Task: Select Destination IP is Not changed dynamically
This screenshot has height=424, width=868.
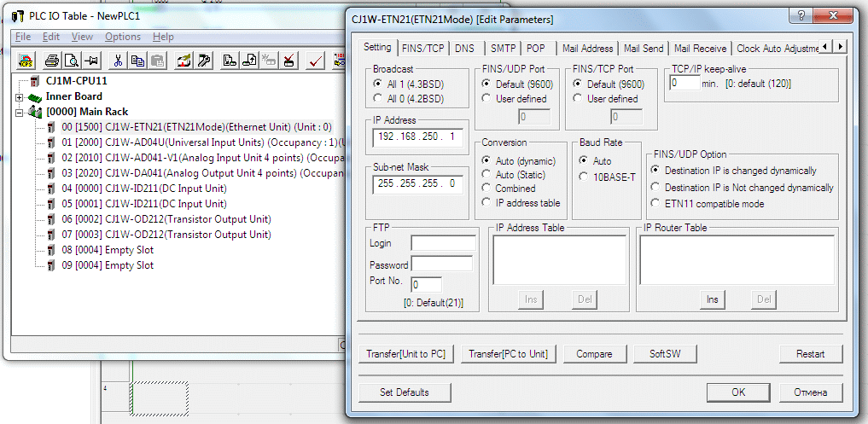Action: click(655, 187)
